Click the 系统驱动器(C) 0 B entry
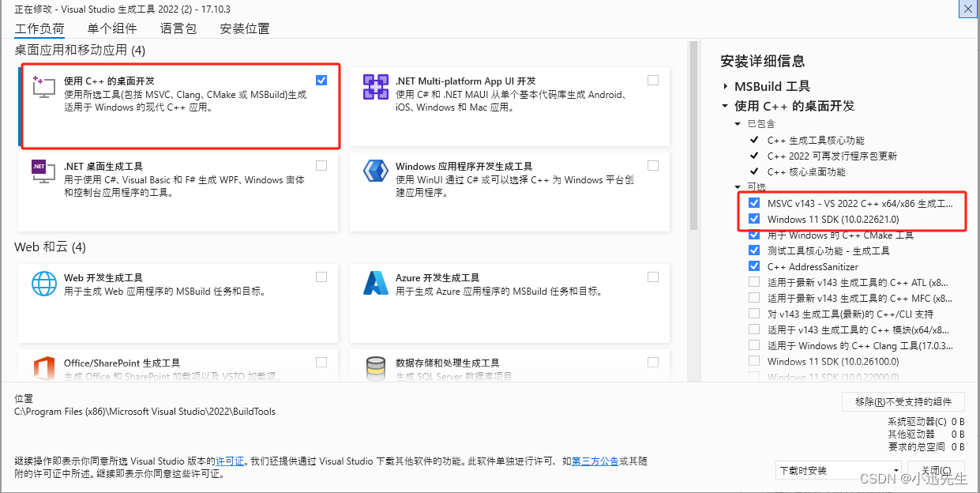 click(x=926, y=422)
